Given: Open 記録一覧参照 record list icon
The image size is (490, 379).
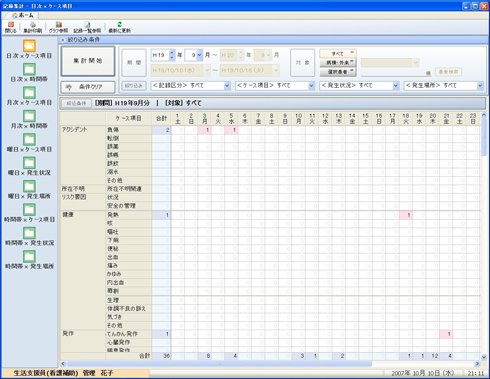Looking at the screenshot, I should coord(87,27).
